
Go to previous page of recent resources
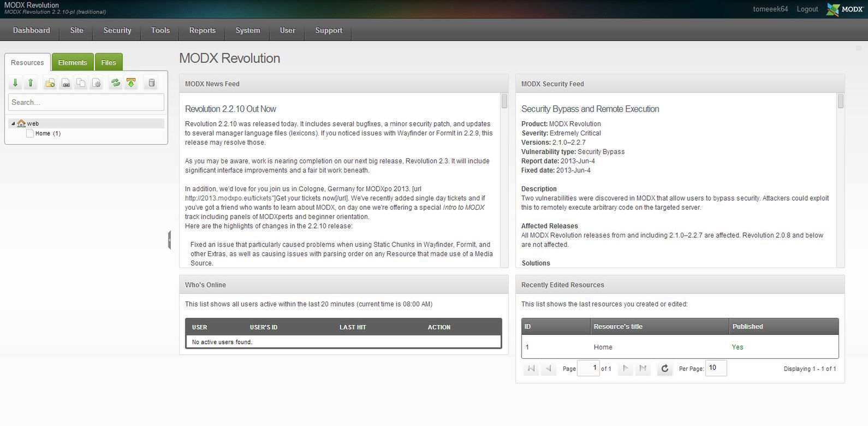(x=549, y=369)
